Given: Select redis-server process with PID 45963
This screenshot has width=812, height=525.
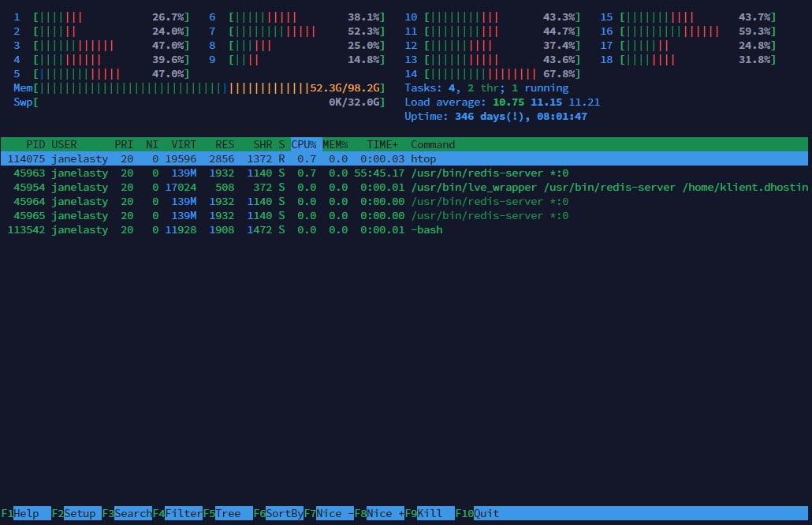Looking at the screenshot, I should point(404,173).
